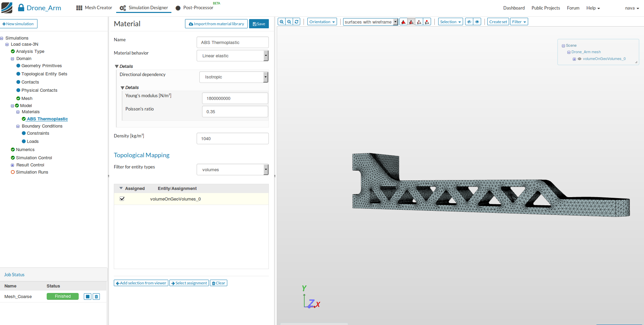Click the green check beside Numerics
Screen dimensions: 644x325
coord(13,149)
